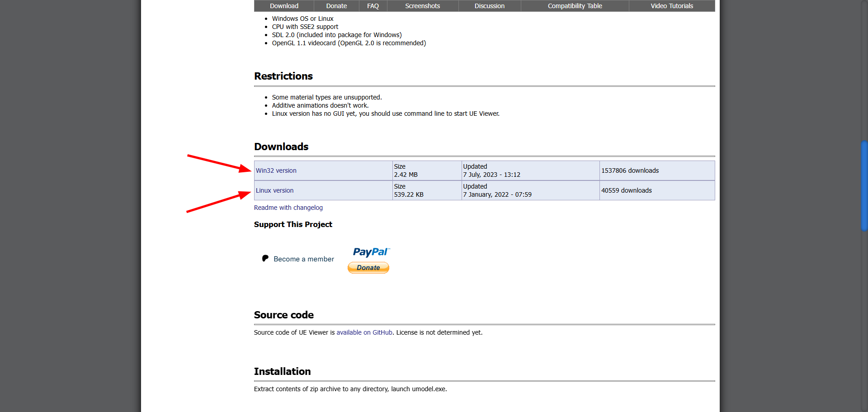868x412 pixels.
Task: Click the page's vertical scrollbar thumb
Action: pos(864,186)
